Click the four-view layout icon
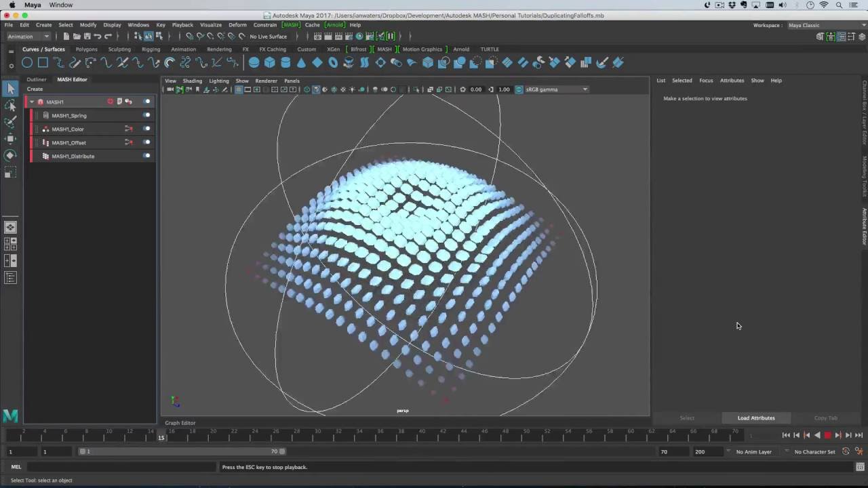 click(x=10, y=244)
